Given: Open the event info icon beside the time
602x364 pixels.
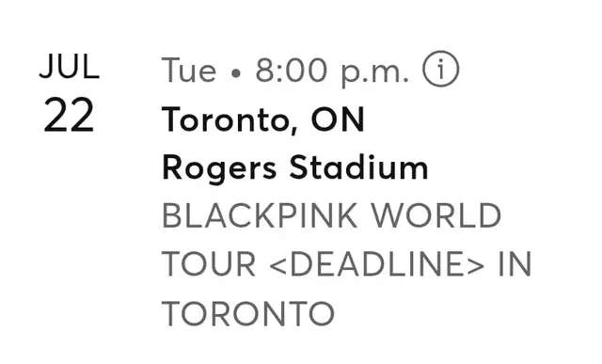Looking at the screenshot, I should pyautogui.click(x=441, y=69).
